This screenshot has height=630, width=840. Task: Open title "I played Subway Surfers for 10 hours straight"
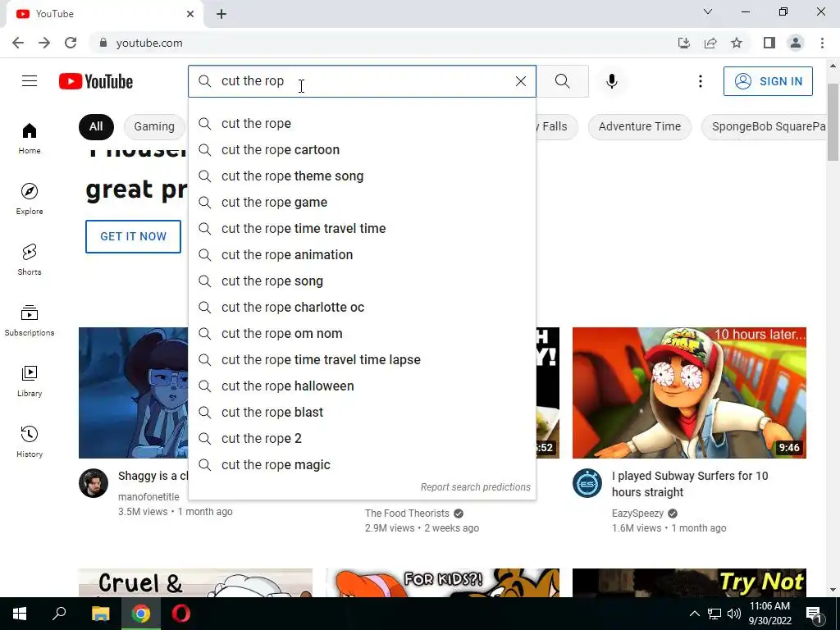(x=690, y=484)
